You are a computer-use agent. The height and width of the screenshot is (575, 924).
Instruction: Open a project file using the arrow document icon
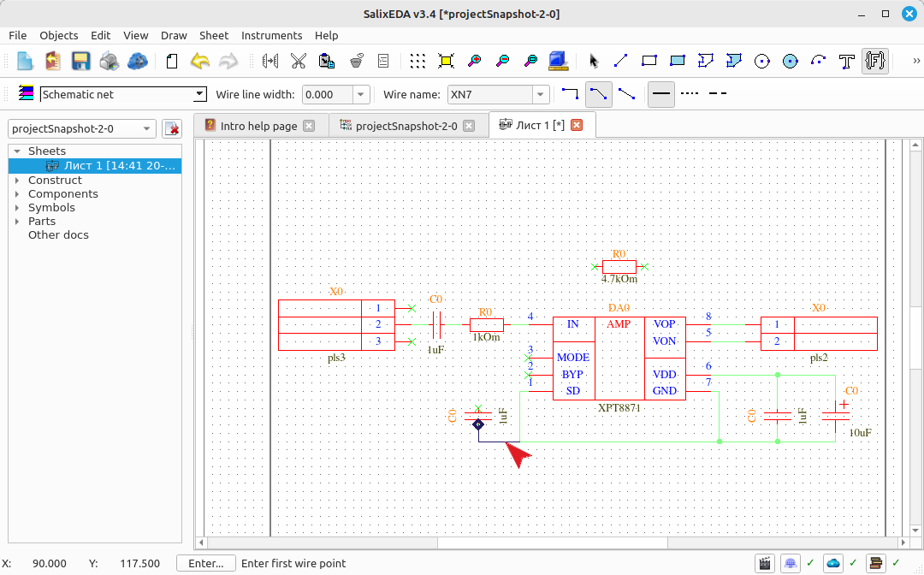pyautogui.click(x=52, y=61)
